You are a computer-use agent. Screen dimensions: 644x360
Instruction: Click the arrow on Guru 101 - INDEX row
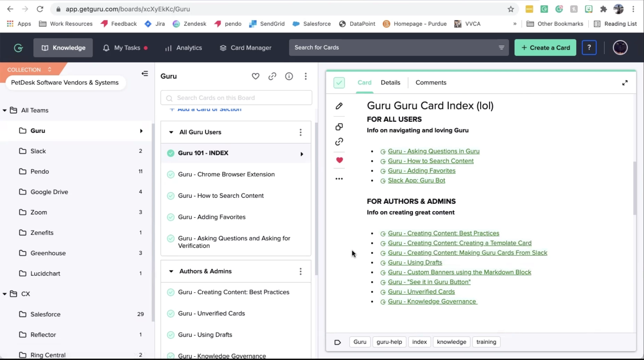[x=301, y=154]
